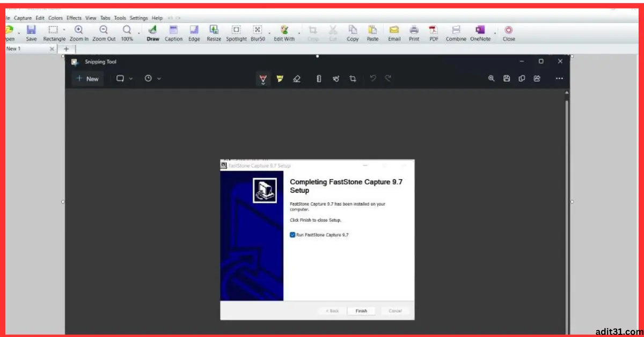
Task: Open the View menu
Action: click(91, 18)
